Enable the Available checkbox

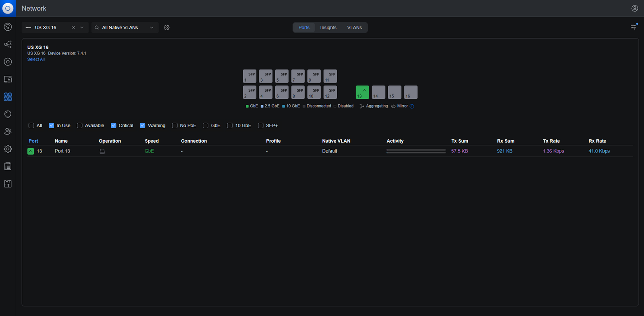[80, 125]
